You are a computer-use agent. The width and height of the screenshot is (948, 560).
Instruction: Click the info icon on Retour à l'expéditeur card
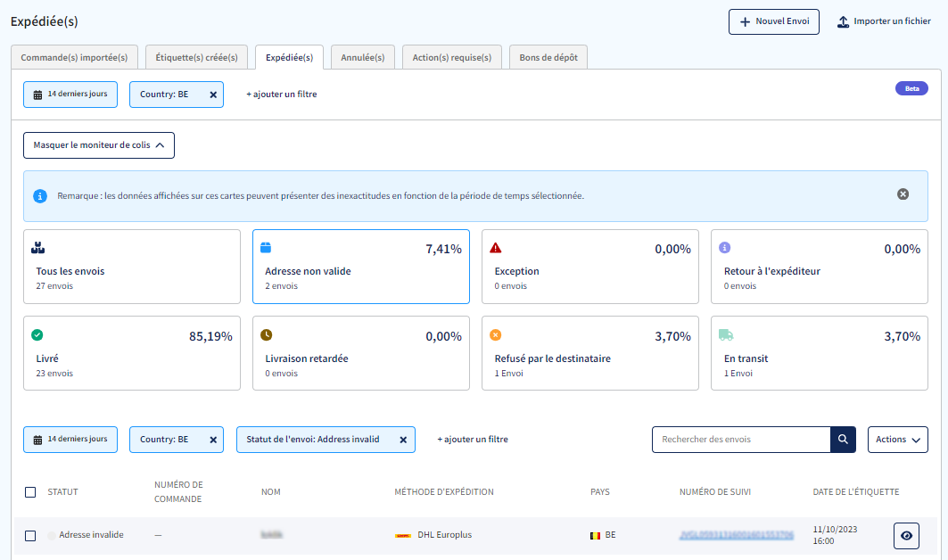tap(724, 247)
